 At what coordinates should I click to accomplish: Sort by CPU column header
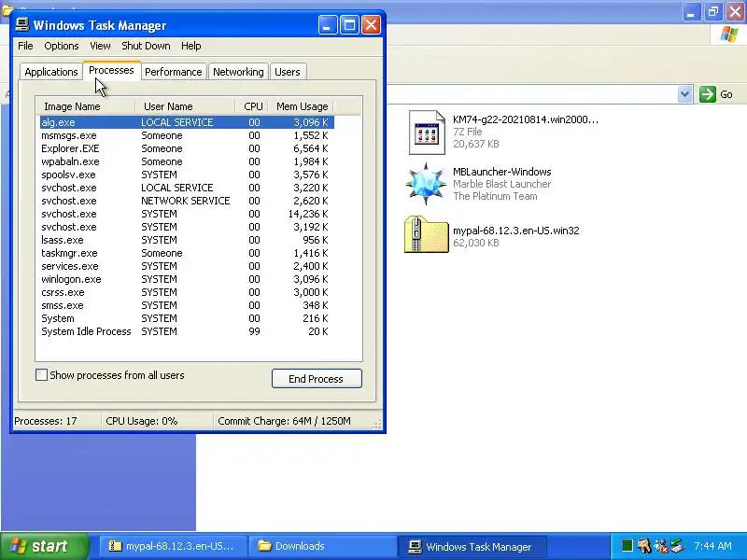click(252, 106)
